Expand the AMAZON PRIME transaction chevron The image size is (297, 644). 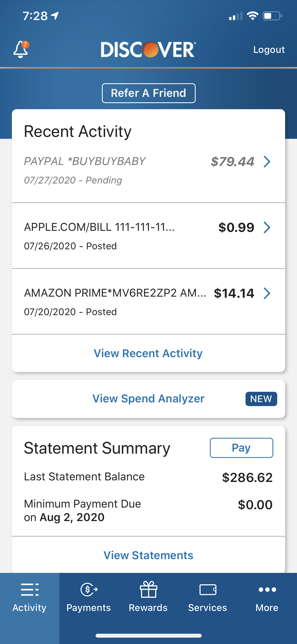267,293
